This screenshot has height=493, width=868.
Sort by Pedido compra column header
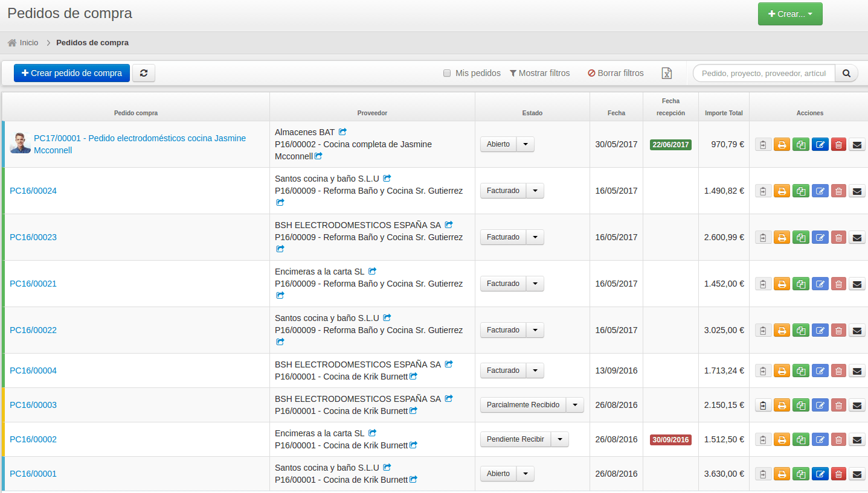pos(136,113)
